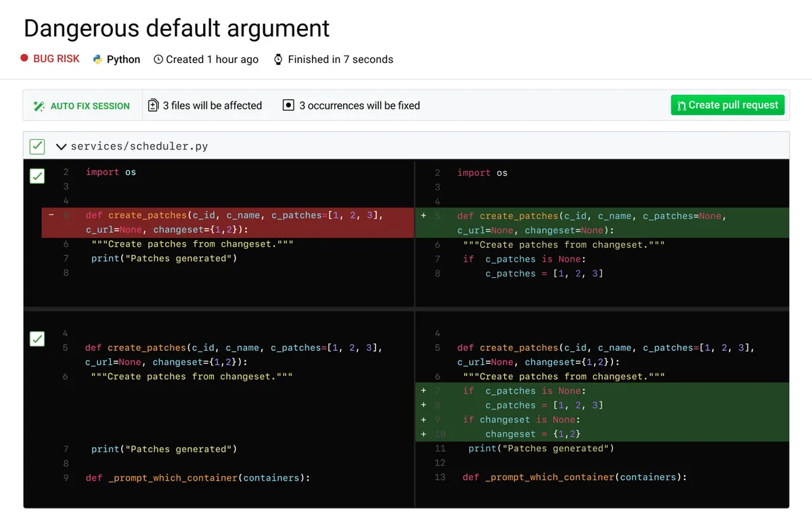This screenshot has height=528, width=812.
Task: Click the Python logo icon
Action: [97, 59]
